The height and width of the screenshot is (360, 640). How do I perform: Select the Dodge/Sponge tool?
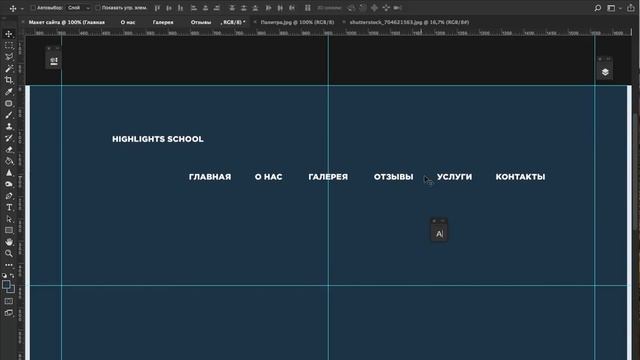9,184
